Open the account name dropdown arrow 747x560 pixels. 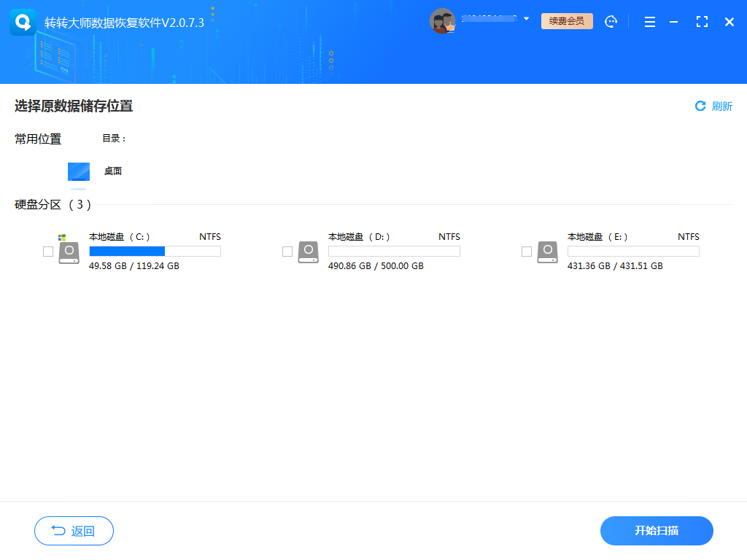pyautogui.click(x=526, y=19)
